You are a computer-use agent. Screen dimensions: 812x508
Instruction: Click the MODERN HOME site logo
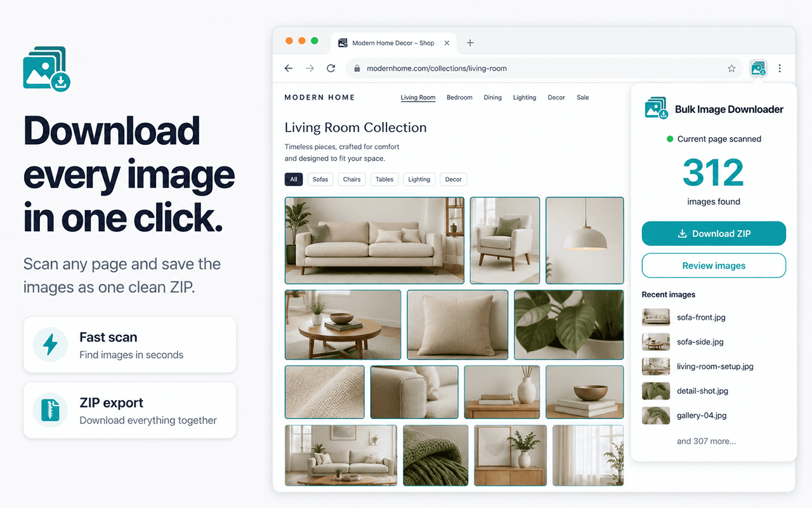click(320, 97)
